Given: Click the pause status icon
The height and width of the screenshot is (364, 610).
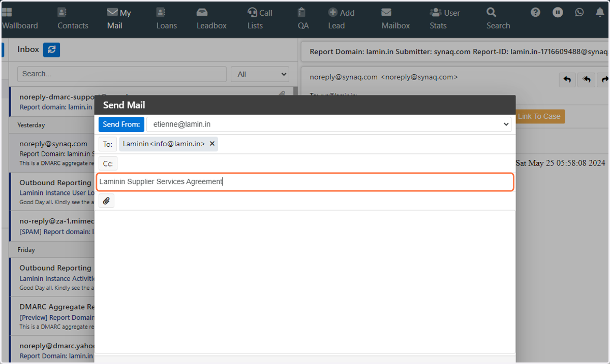Looking at the screenshot, I should coord(558,13).
